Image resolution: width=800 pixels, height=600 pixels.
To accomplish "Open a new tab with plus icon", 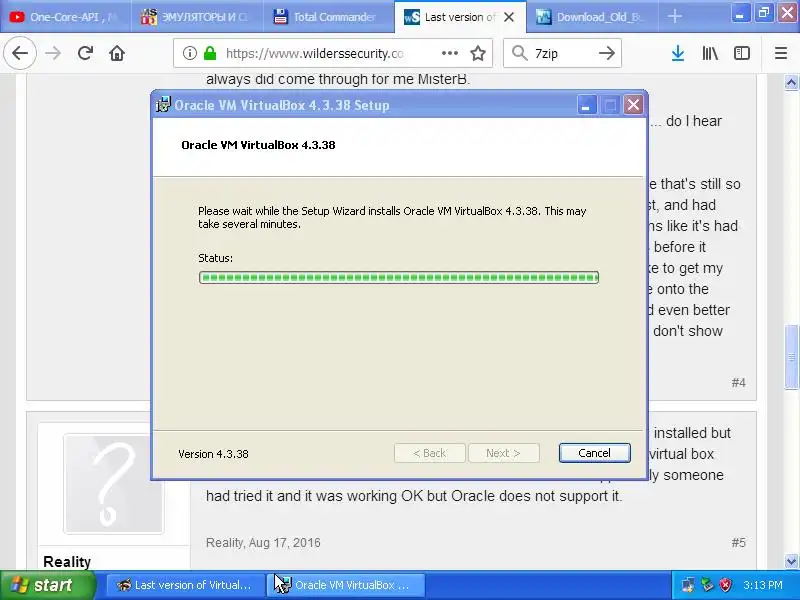I will pos(674,16).
